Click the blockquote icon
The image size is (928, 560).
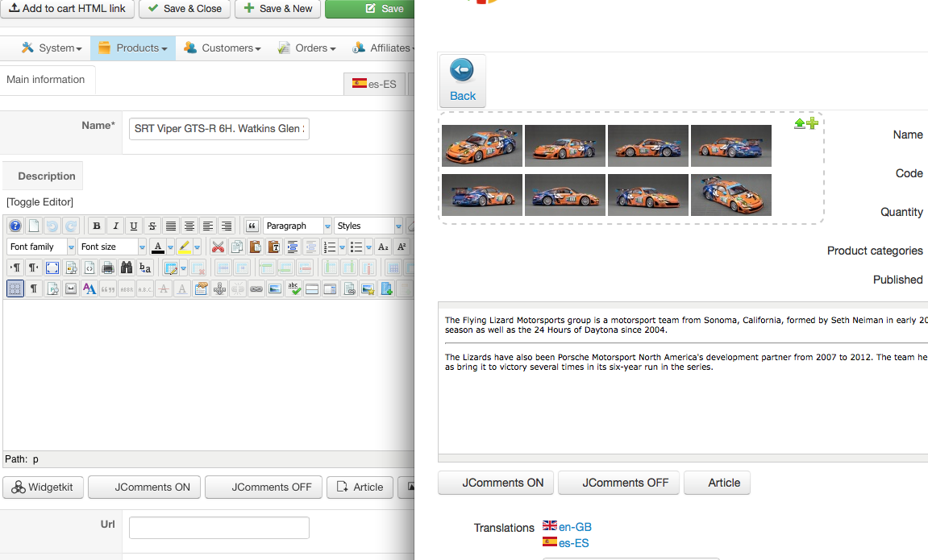(252, 226)
